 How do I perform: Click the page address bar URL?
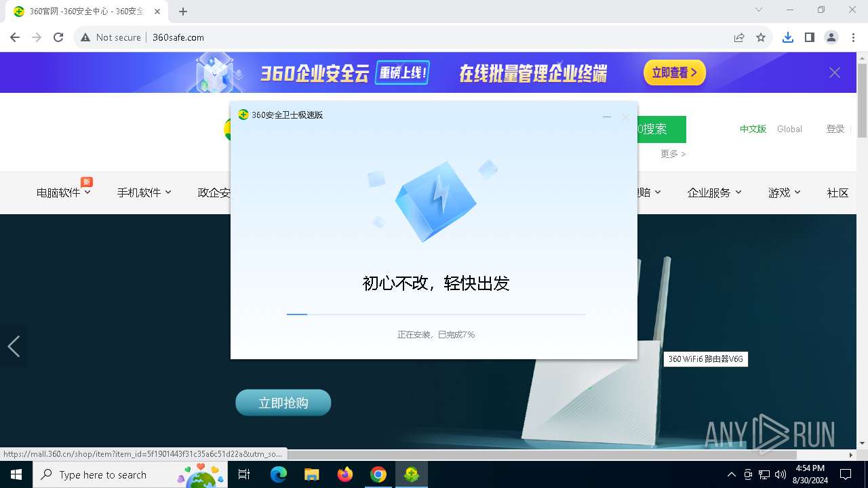click(x=178, y=37)
